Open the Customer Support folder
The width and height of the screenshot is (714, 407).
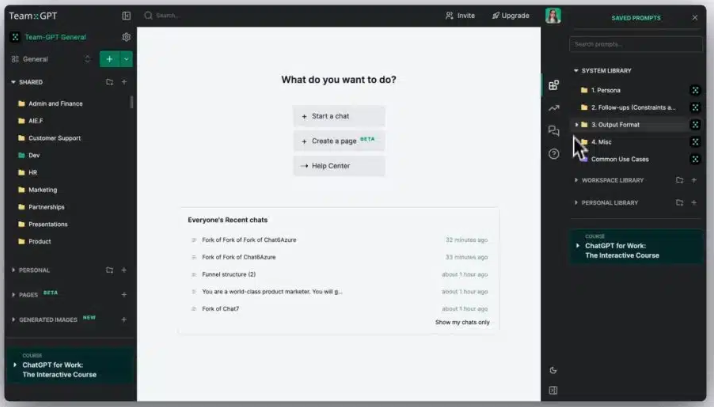coord(49,138)
